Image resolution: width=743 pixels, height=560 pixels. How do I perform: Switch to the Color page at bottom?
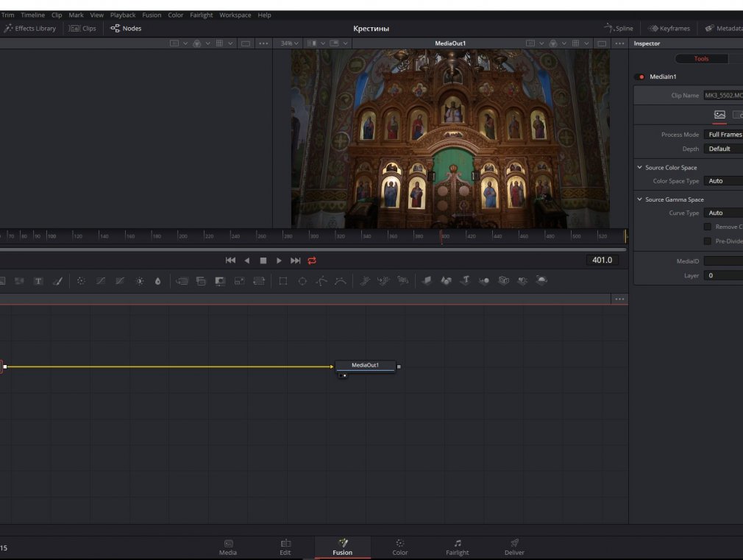(x=400, y=547)
